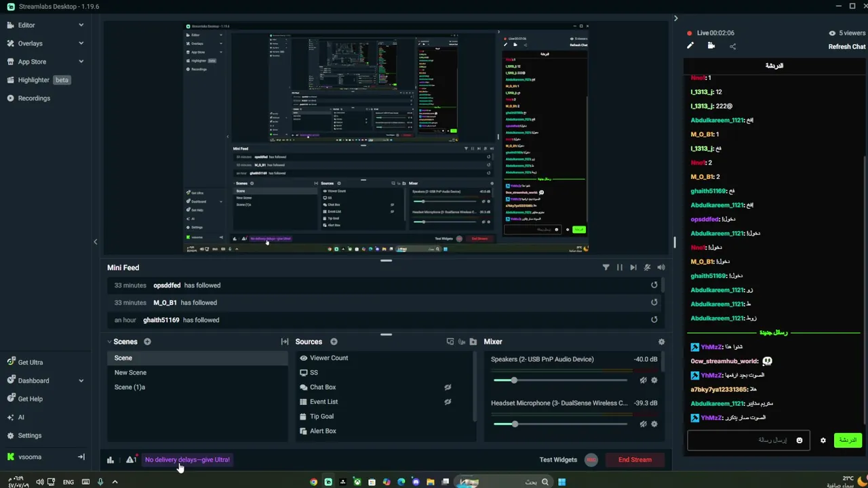Click End Stream
This screenshot has width=868, height=488.
tap(635, 460)
